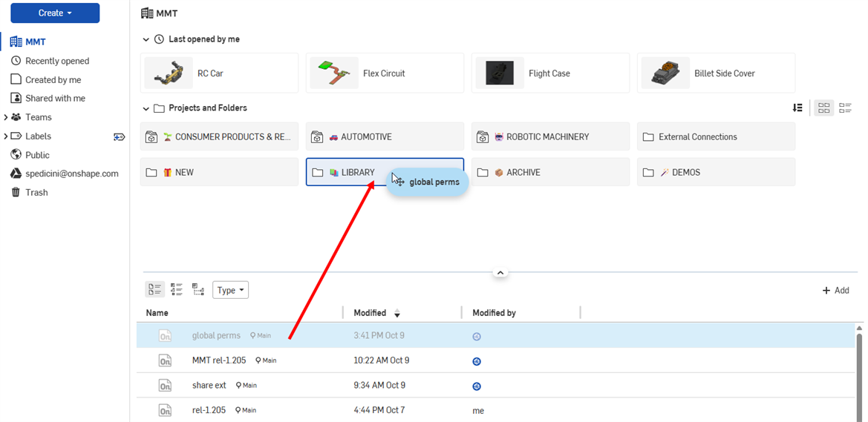
Task: Switch folders to list view
Action: [845, 108]
